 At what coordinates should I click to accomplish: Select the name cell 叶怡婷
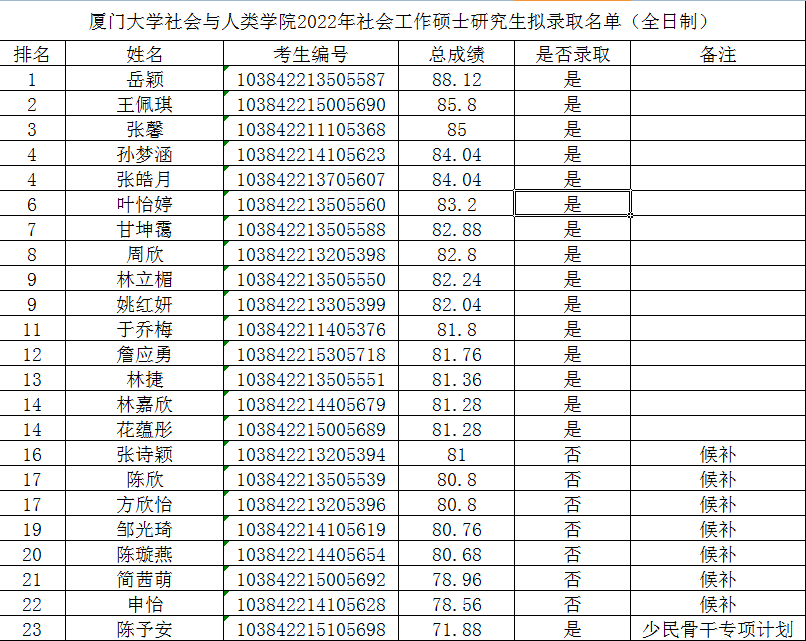tap(144, 204)
